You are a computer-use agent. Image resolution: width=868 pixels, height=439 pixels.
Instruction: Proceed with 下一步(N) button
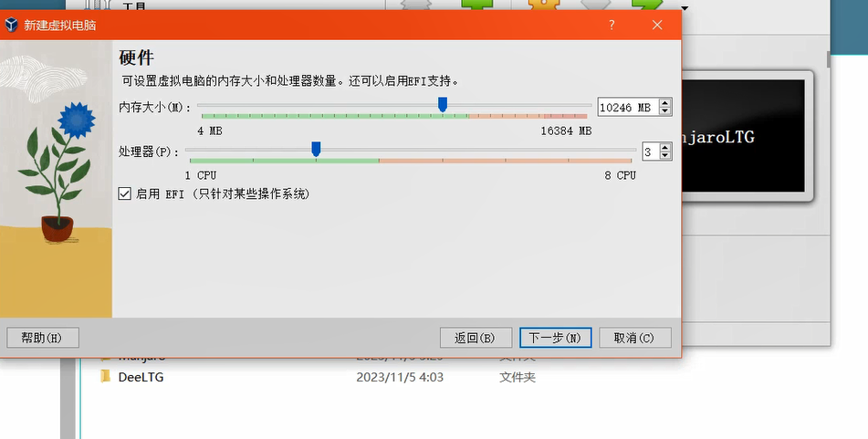click(555, 338)
